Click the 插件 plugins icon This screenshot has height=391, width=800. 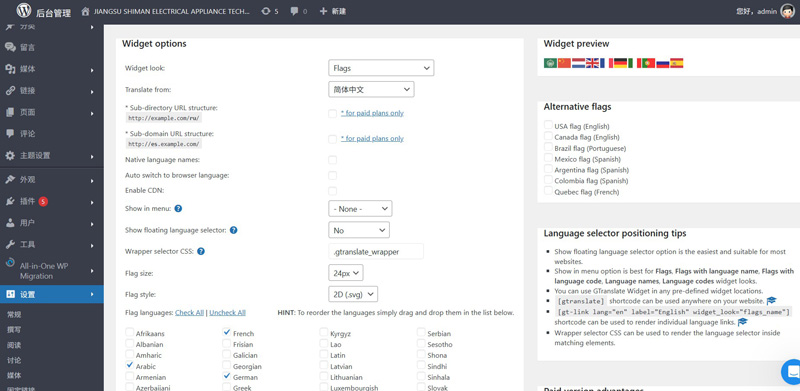point(10,201)
